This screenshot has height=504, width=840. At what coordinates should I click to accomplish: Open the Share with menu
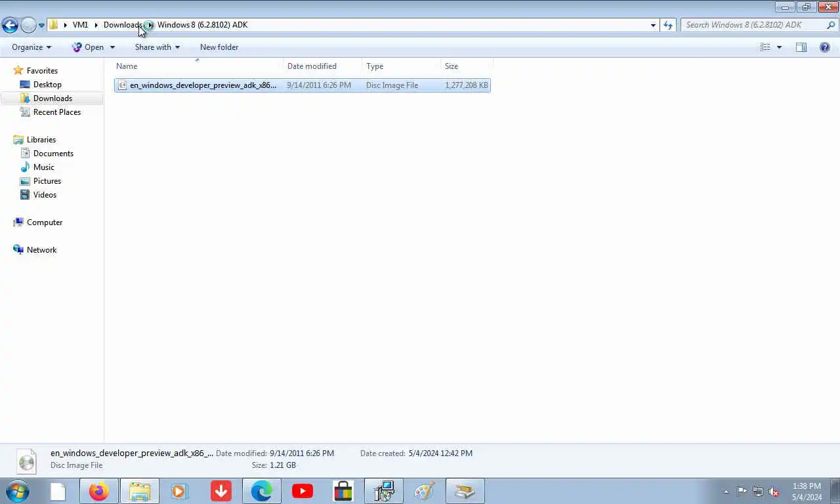click(157, 47)
